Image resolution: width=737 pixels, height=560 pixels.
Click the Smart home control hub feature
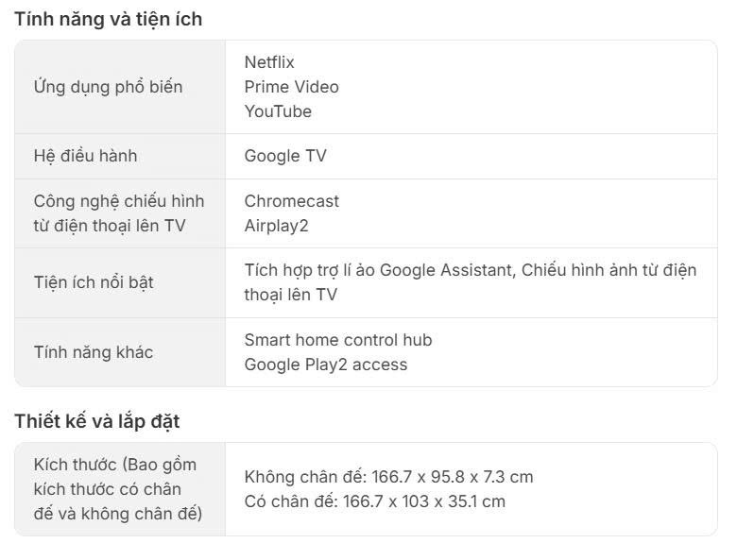[337, 340]
